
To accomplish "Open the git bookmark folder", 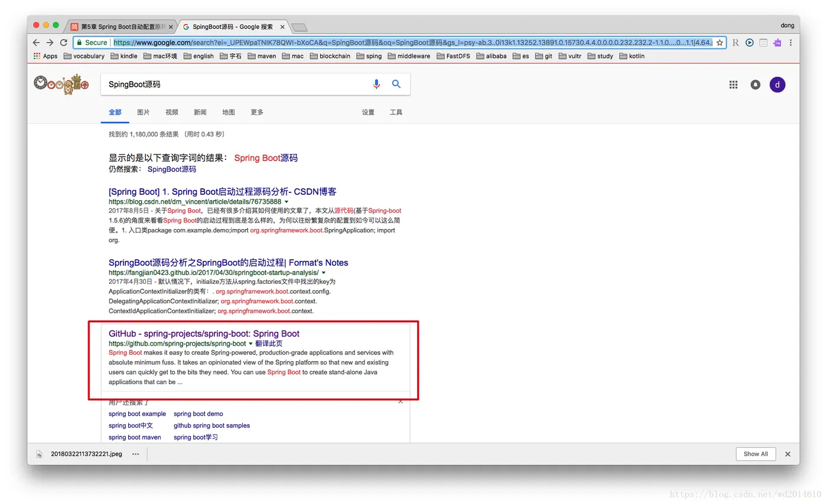I will [543, 56].
